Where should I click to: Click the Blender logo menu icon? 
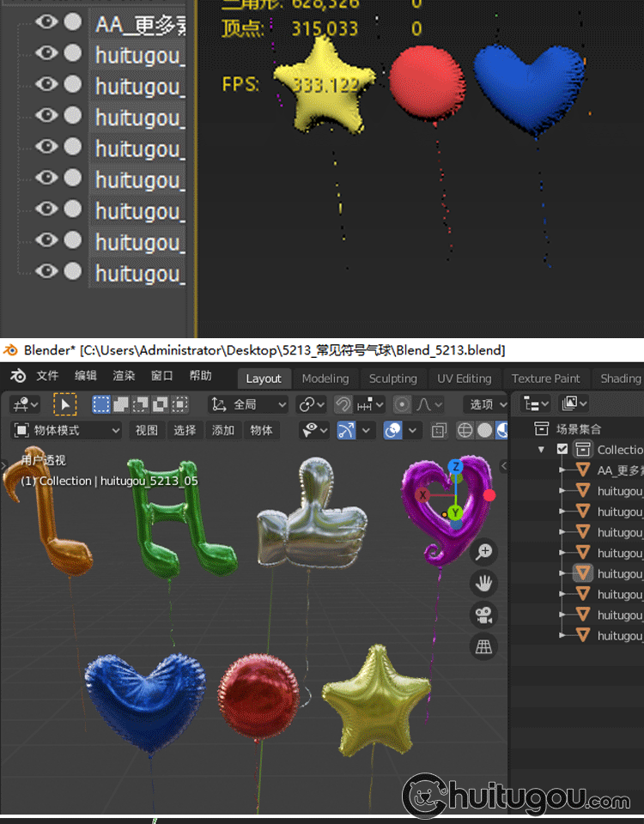[18, 377]
